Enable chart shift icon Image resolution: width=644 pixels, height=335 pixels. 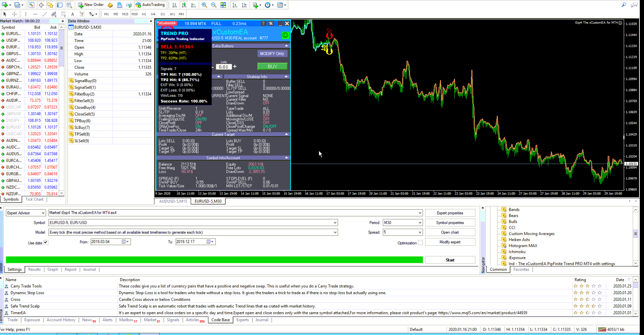pyautogui.click(x=244, y=5)
